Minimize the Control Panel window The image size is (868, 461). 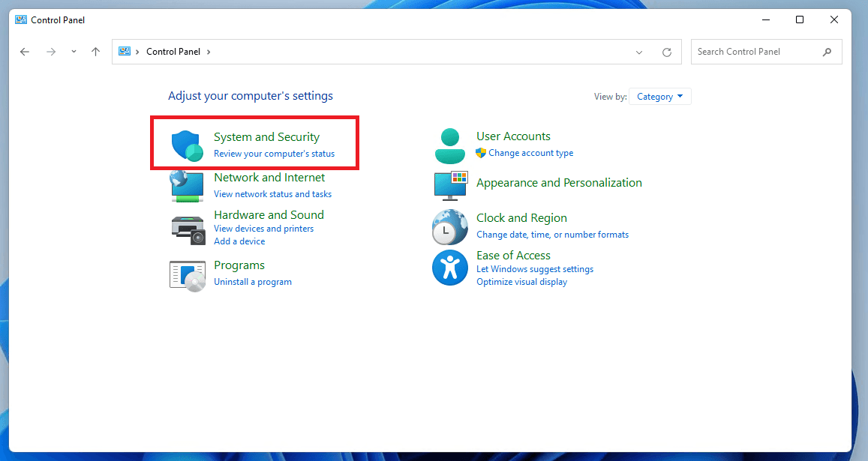click(x=765, y=20)
